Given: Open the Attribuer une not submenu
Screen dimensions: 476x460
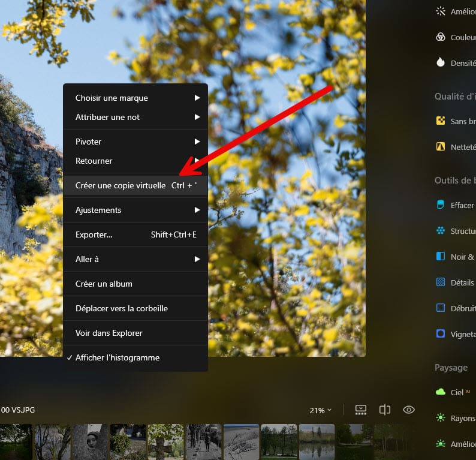Looking at the screenshot, I should [135, 117].
